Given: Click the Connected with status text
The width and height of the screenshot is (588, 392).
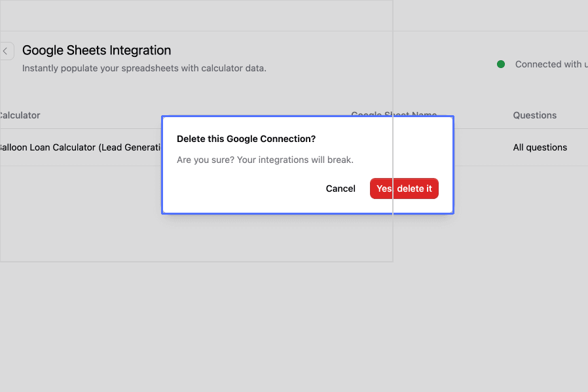Looking at the screenshot, I should [551, 64].
